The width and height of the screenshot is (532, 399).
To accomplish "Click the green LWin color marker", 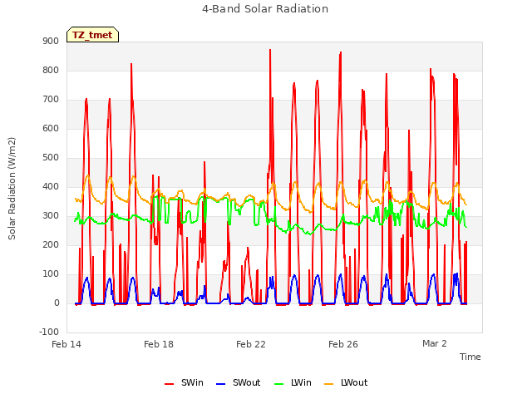I will pos(278,384).
